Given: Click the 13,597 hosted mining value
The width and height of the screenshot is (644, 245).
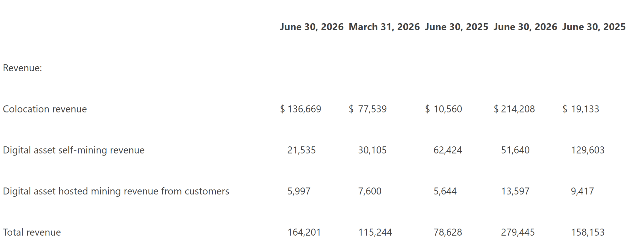Looking at the screenshot, I should (x=515, y=191).
